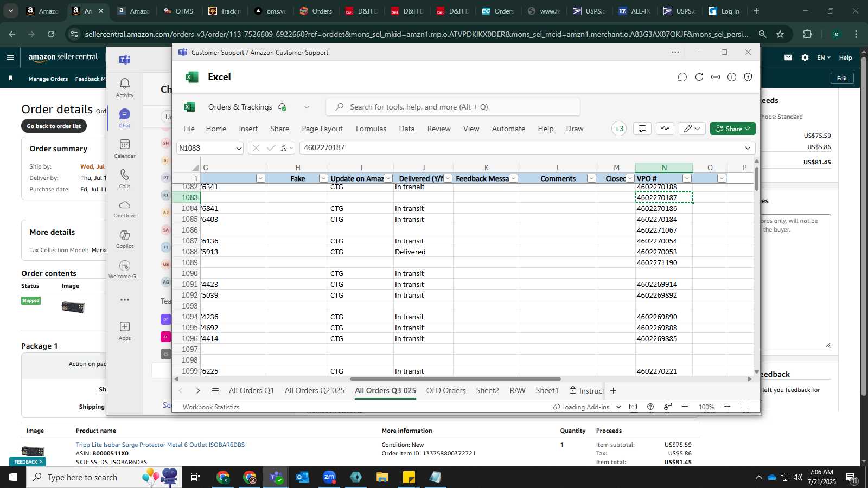Image resolution: width=868 pixels, height=488 pixels.
Task: Open the Update on Amazon filter dropdown
Action: pos(388,178)
